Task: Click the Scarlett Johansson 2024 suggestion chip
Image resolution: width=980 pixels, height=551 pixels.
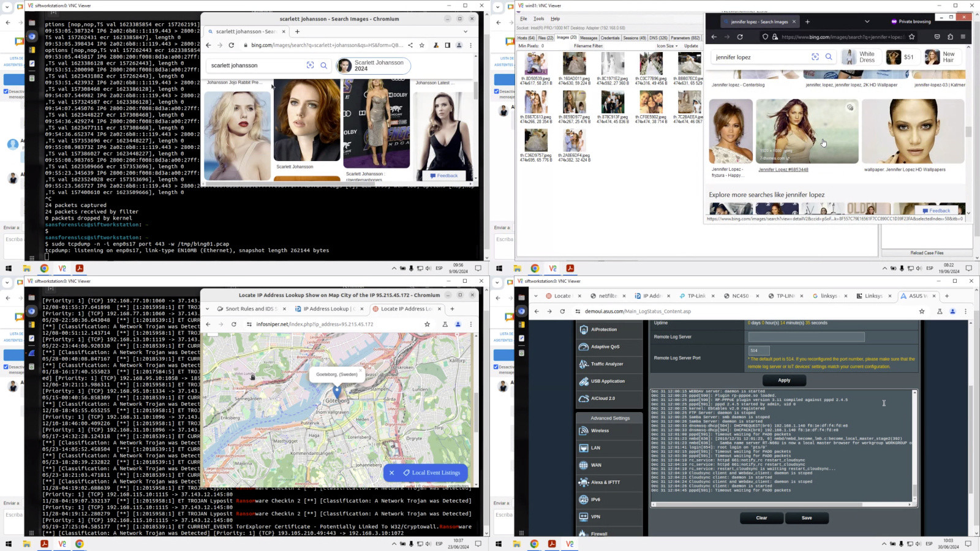Action: (x=373, y=66)
